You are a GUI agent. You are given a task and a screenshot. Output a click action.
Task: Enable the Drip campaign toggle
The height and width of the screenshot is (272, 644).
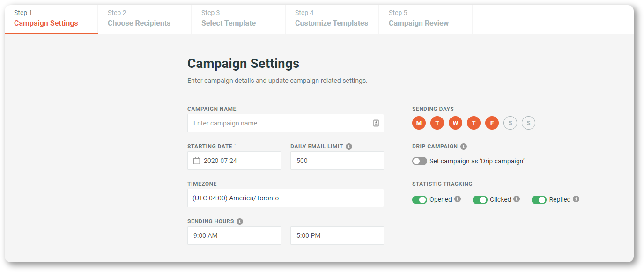click(x=420, y=161)
